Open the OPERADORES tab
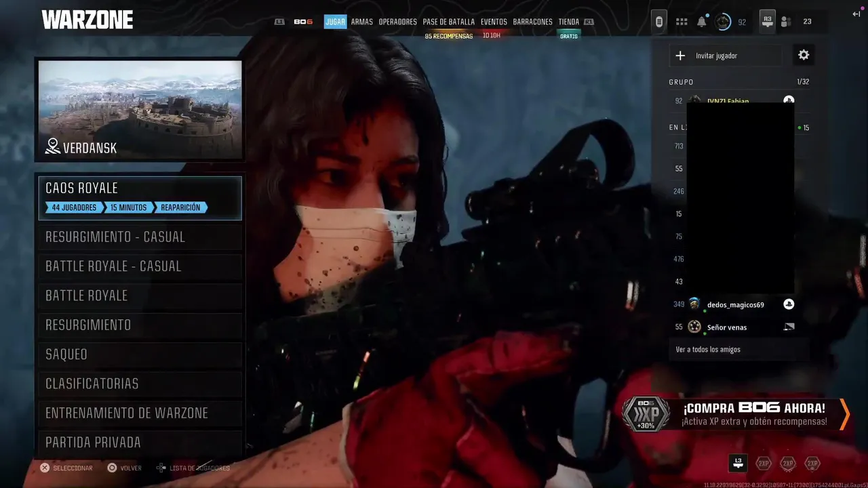The width and height of the screenshot is (868, 488). click(x=397, y=22)
